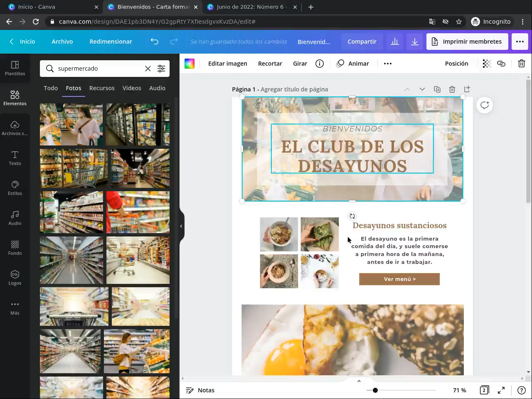Download the design

[415, 42]
